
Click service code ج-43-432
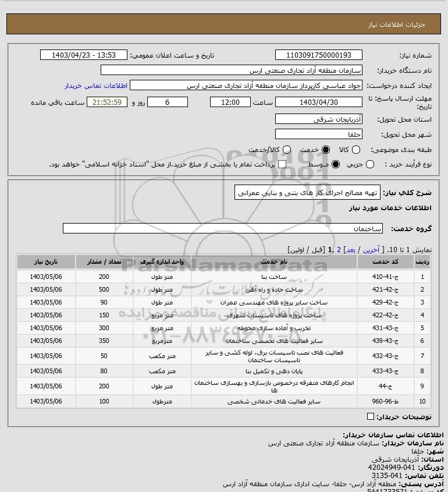coord(385,356)
